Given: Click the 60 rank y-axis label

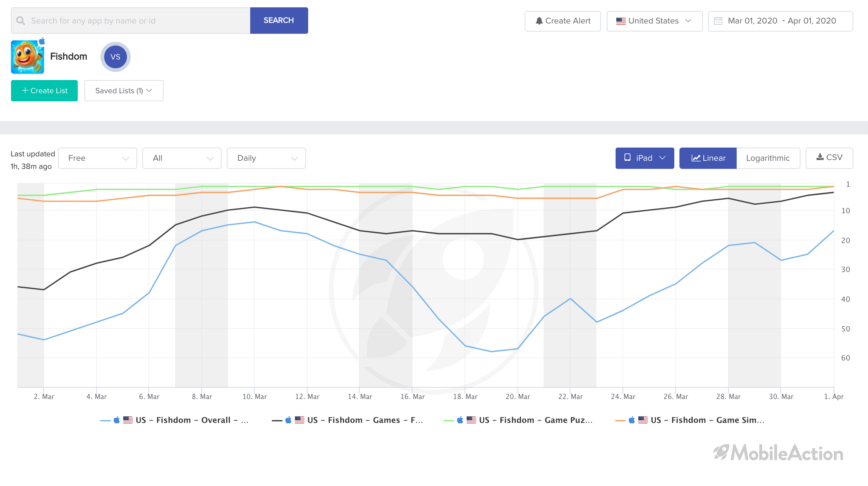Looking at the screenshot, I should click(846, 358).
